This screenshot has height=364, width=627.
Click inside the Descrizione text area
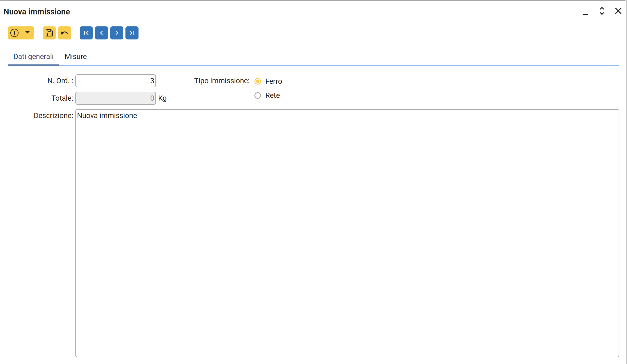(347, 233)
